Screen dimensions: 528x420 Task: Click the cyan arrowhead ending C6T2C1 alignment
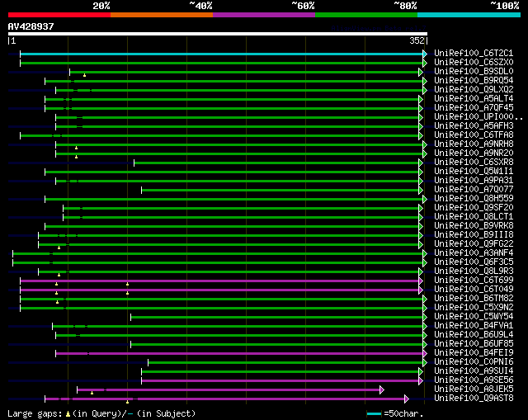pyautogui.click(x=425, y=54)
